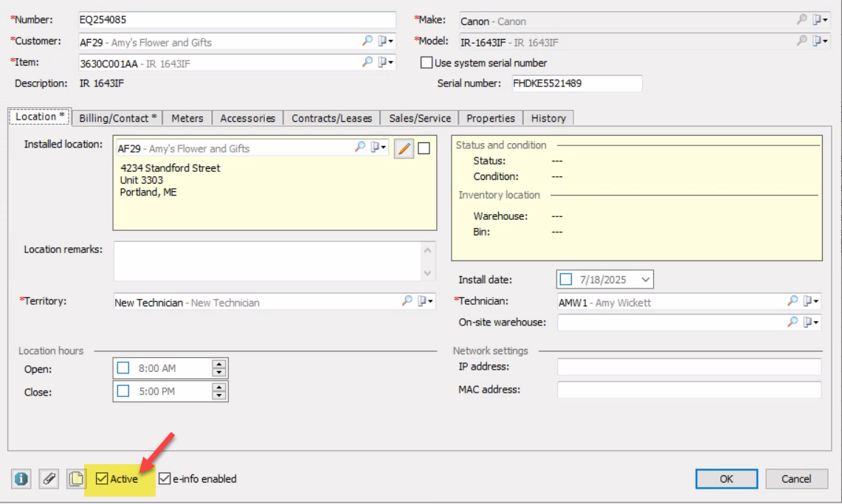Click the IP address input field
Screen dimensions: 842x504
[x=689, y=367]
